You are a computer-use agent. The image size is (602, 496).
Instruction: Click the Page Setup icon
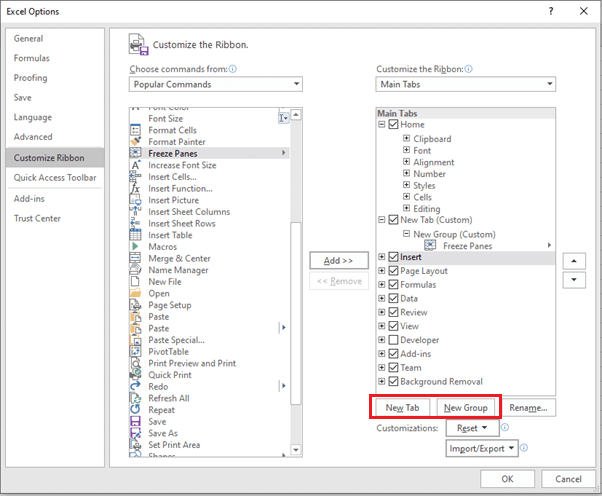(x=135, y=305)
